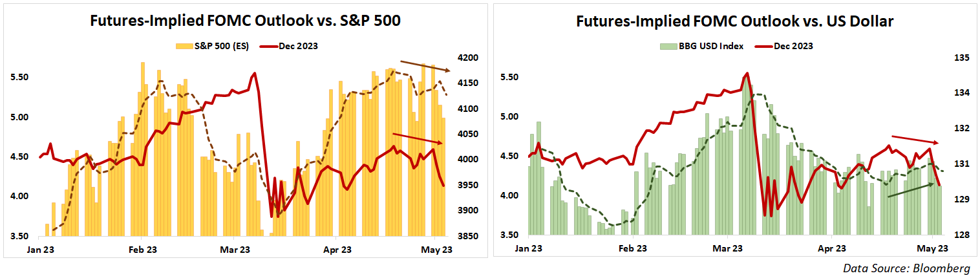
Task: Click the May 23 axis label in US Dollar chart
Action: (933, 248)
